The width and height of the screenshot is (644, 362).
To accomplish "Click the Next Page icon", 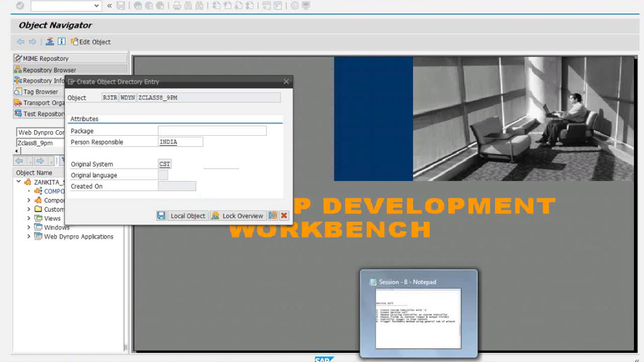I will [x=239, y=6].
